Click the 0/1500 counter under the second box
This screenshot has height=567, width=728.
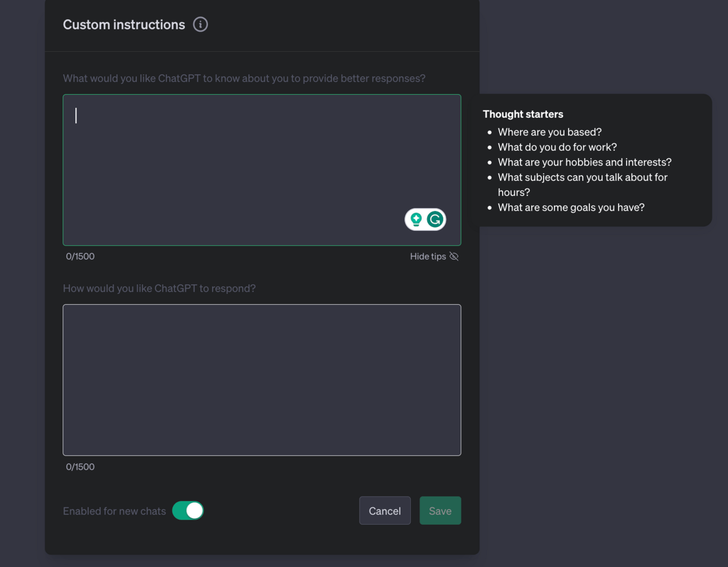point(80,467)
